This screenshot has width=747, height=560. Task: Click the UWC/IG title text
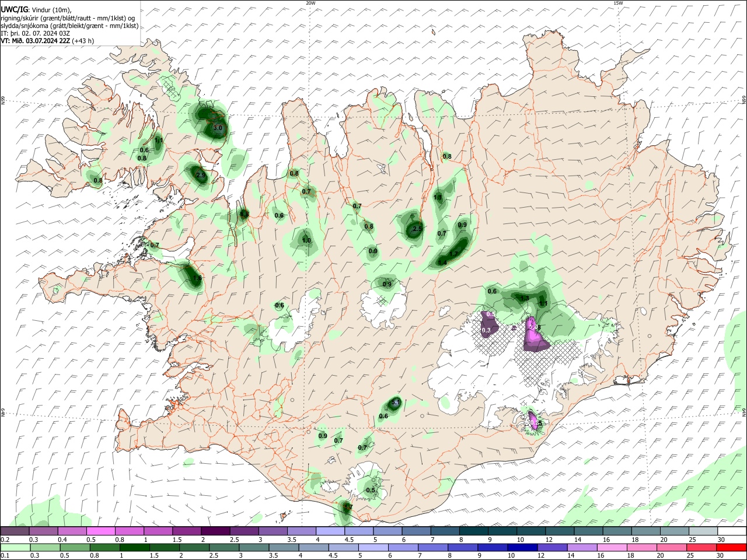coord(14,10)
